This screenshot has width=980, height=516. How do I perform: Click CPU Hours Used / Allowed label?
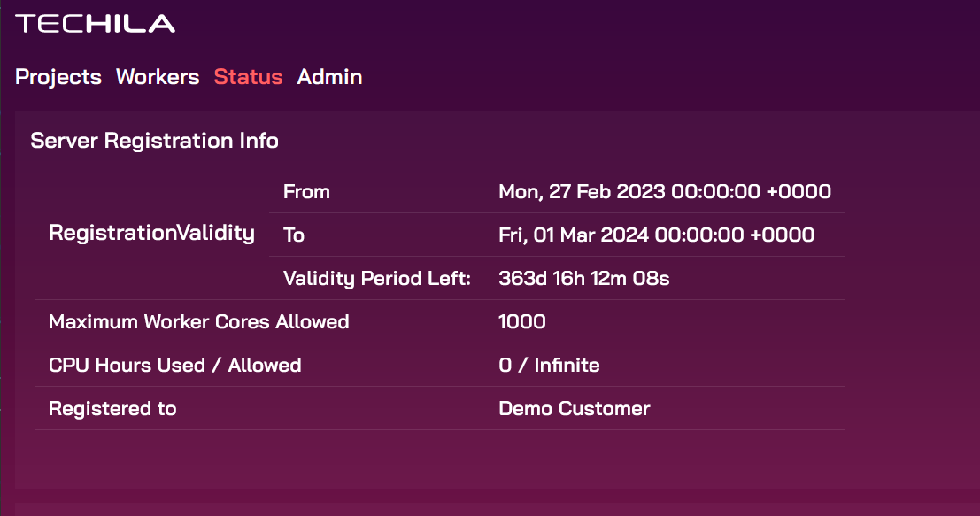(x=175, y=365)
